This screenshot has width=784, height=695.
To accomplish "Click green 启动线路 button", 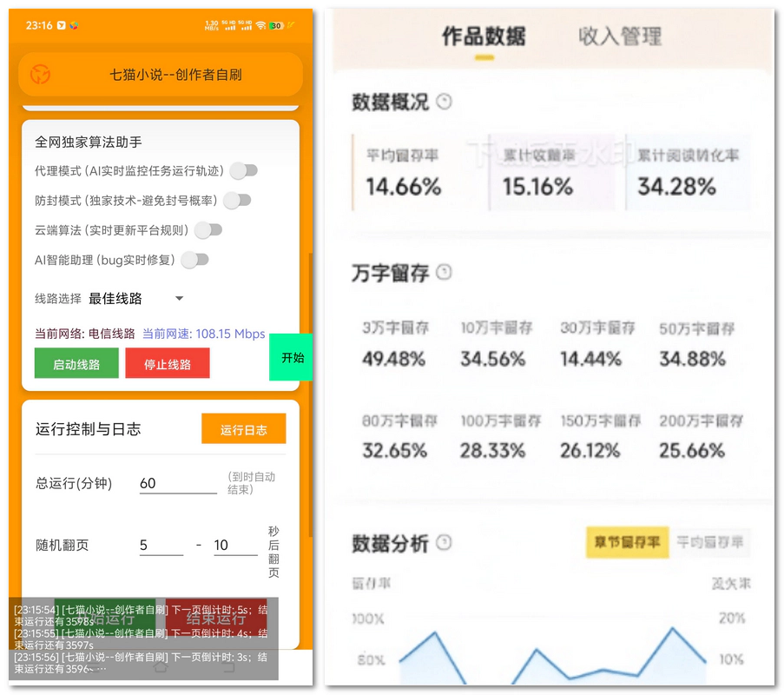I will point(76,364).
